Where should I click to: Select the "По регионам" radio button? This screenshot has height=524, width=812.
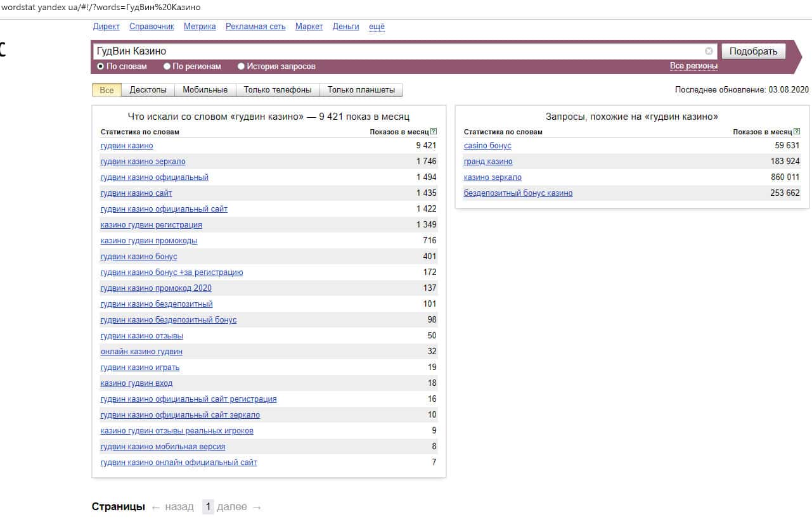tap(167, 66)
